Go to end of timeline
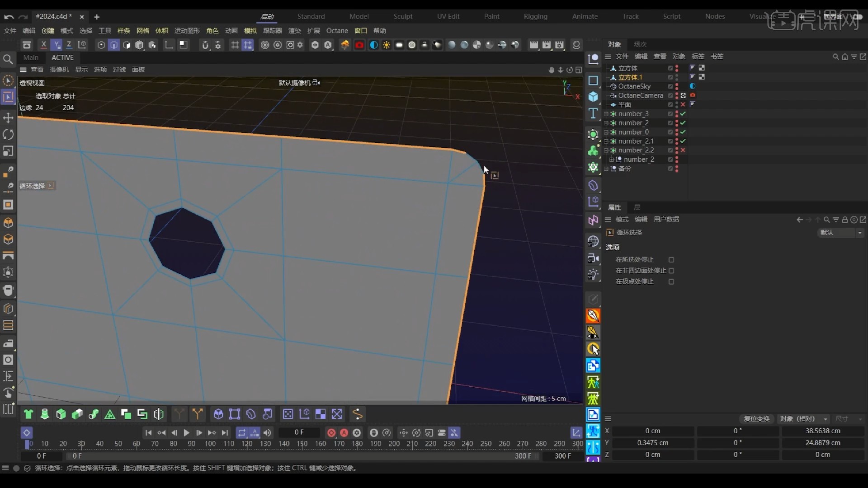 [x=225, y=432]
